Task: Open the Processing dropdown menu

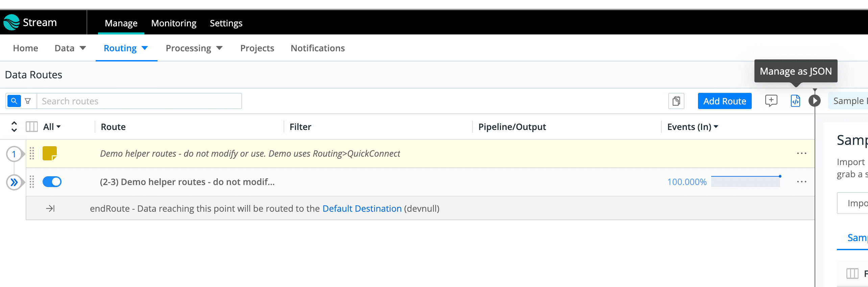Action: 194,48
